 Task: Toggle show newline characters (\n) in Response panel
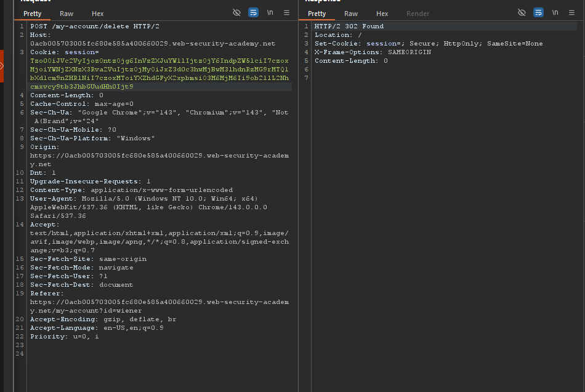pos(555,13)
